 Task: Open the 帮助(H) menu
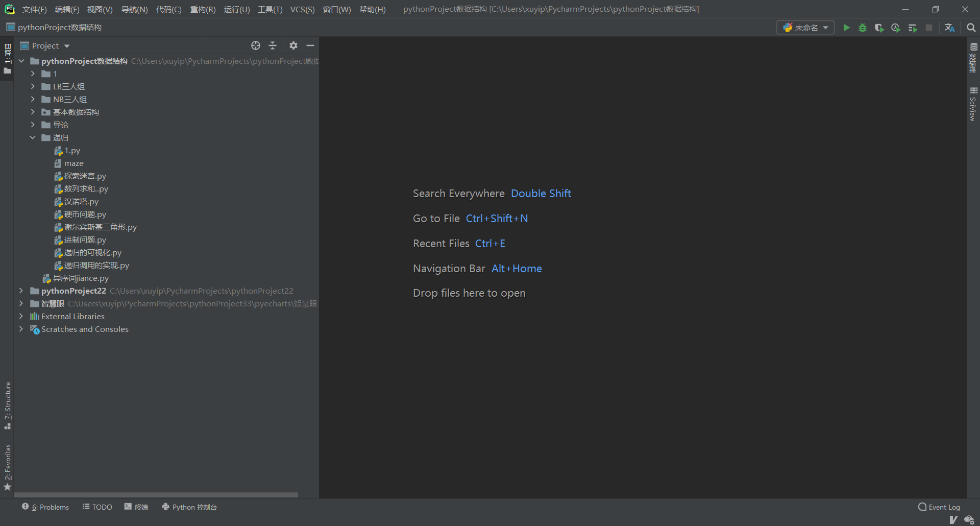pyautogui.click(x=372, y=10)
